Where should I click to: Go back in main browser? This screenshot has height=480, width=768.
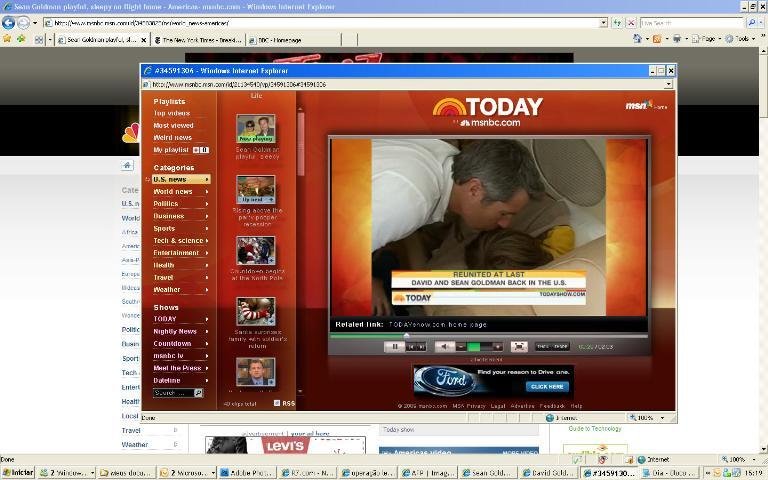(x=8, y=23)
